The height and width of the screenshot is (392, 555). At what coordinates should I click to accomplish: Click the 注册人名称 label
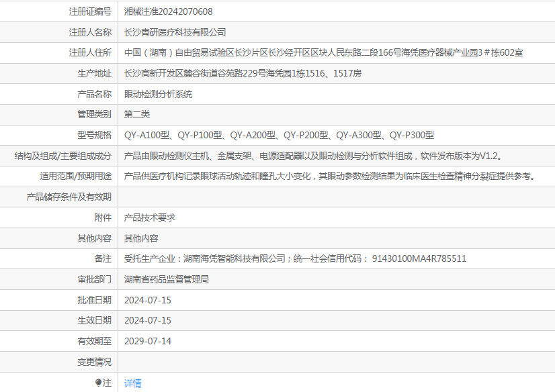click(90, 32)
